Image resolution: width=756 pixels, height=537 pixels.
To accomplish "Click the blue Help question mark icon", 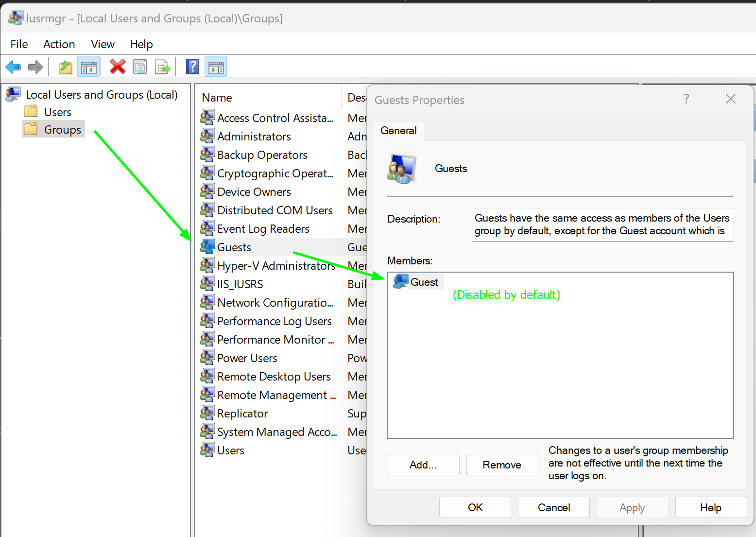I will pos(192,67).
